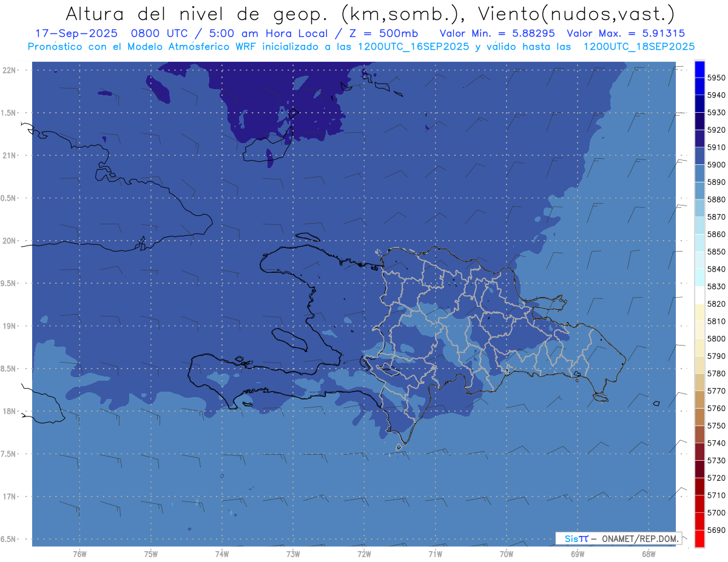
Task: Click the bright blue swatch atop the color scale
Action: pyautogui.click(x=699, y=69)
